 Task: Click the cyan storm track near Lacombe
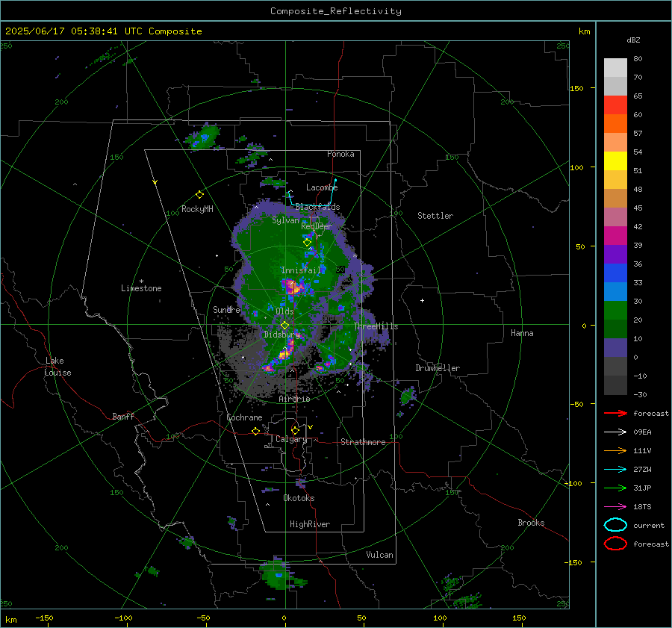point(311,193)
